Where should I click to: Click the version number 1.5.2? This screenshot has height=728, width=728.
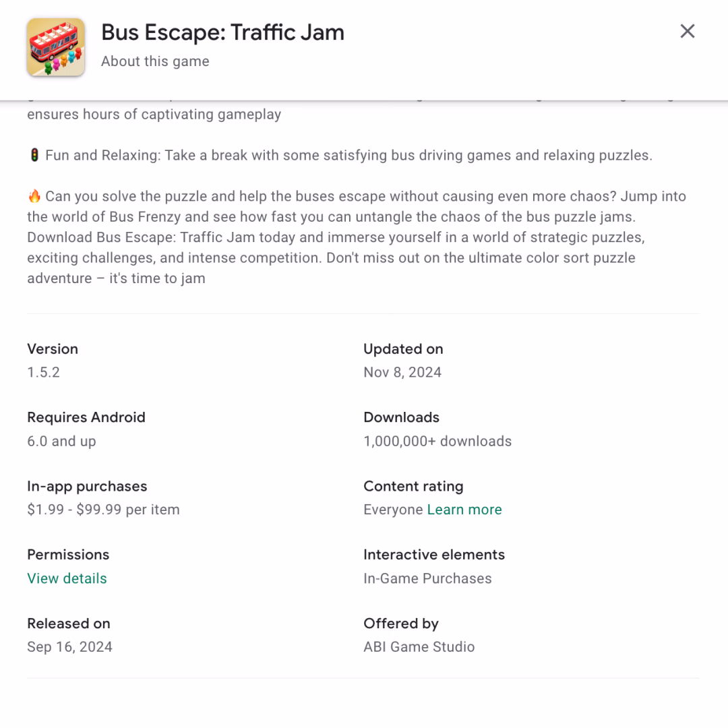pyautogui.click(x=44, y=372)
